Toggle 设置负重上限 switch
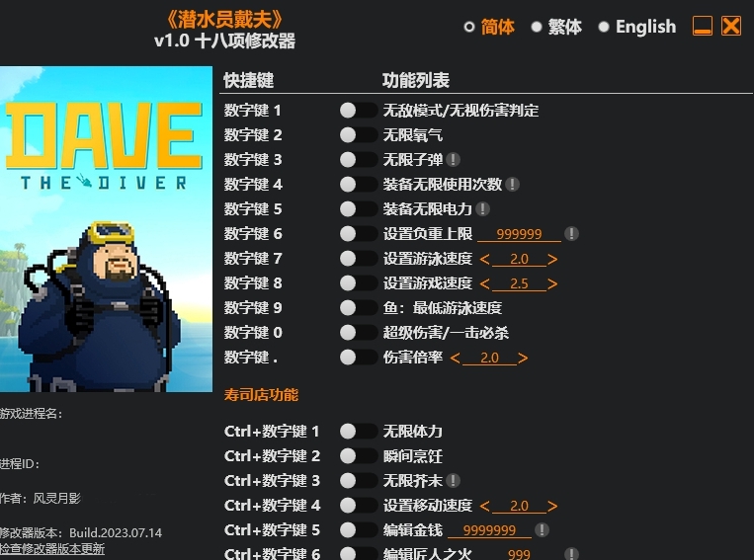The height and width of the screenshot is (560, 754). [x=359, y=234]
